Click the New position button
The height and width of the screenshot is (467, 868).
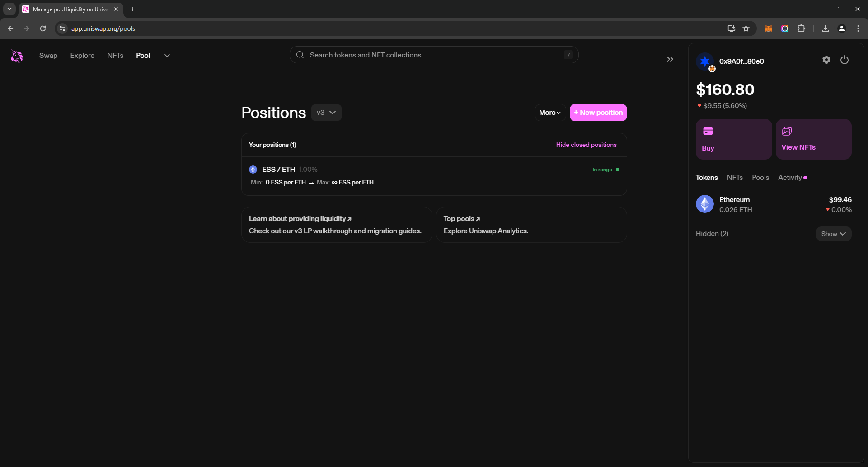598,113
